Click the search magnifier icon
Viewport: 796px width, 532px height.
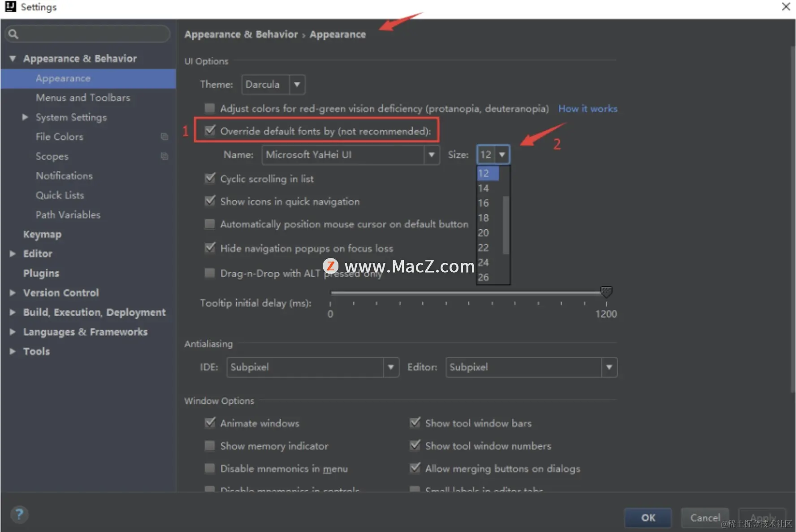pyautogui.click(x=13, y=34)
